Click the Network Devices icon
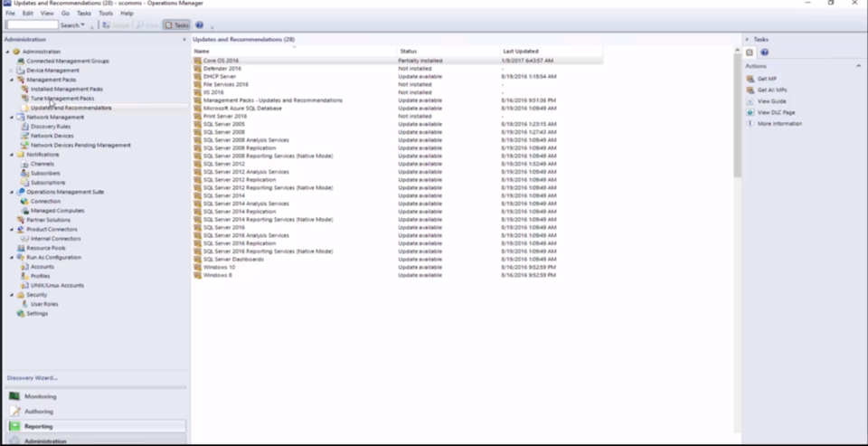This screenshot has height=446, width=868. [25, 136]
